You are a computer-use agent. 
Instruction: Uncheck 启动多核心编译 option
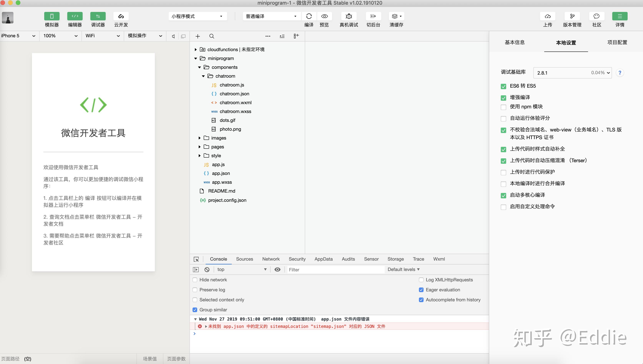click(x=503, y=195)
